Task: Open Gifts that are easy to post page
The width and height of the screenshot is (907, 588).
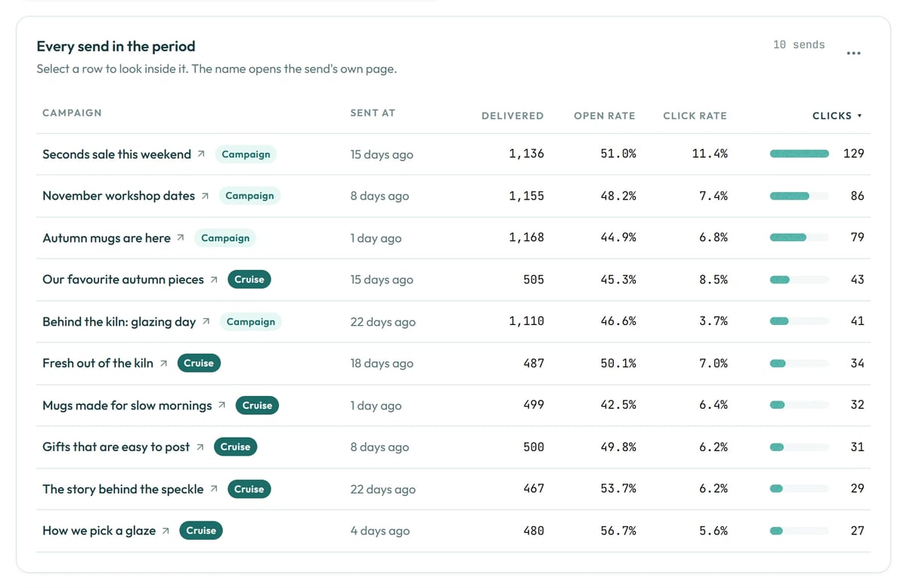Action: point(116,447)
